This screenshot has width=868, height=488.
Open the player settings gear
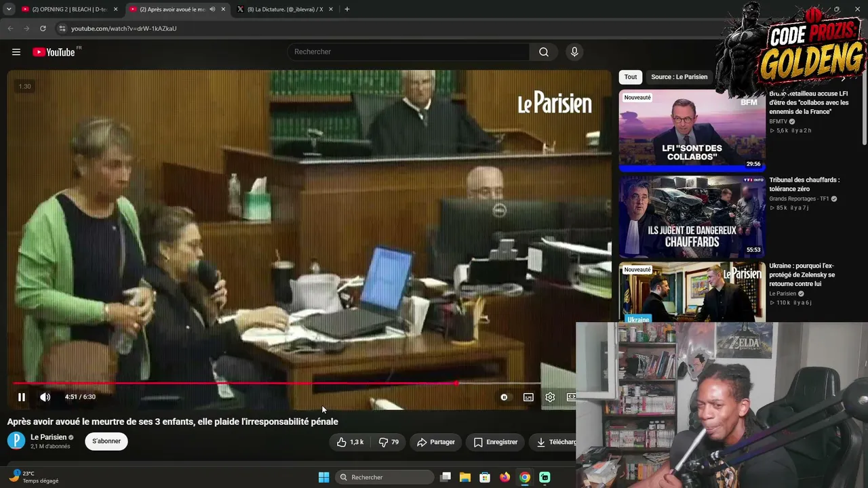[550, 397]
